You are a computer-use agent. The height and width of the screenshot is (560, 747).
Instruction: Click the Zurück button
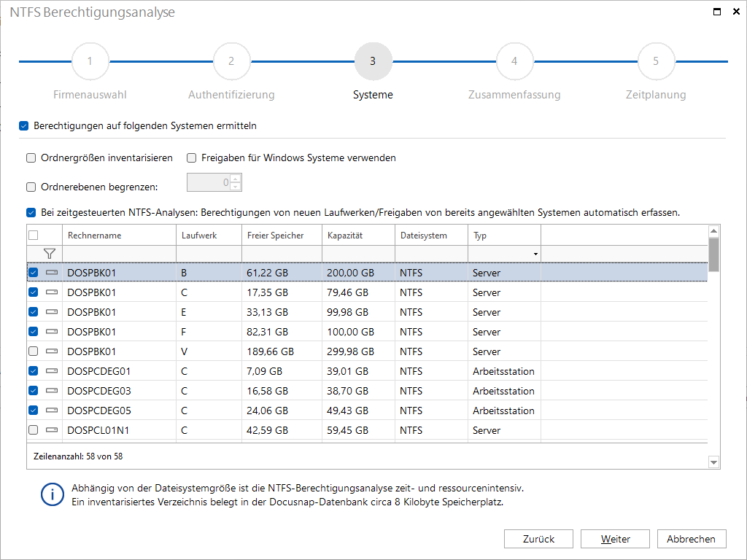tap(539, 539)
